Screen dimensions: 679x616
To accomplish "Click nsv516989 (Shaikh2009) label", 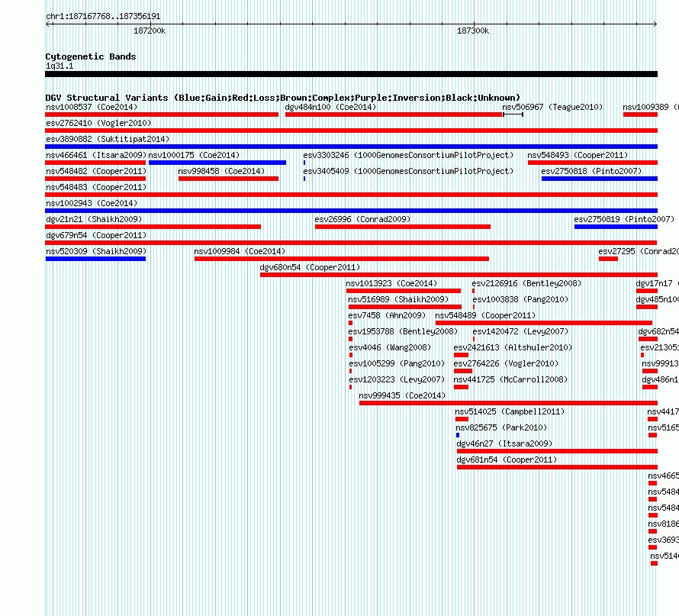I will click(x=398, y=299).
